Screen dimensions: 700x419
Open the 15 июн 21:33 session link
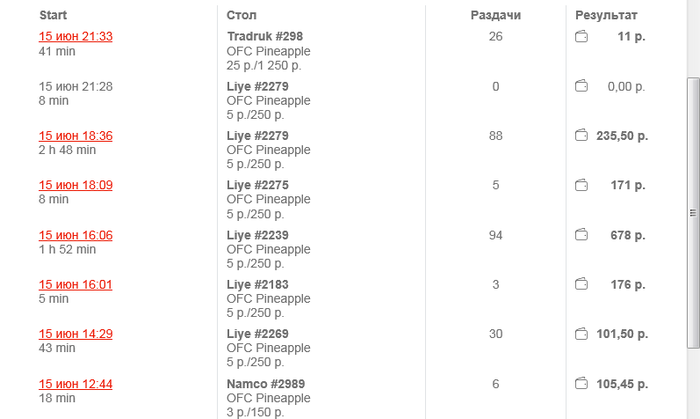[75, 37]
